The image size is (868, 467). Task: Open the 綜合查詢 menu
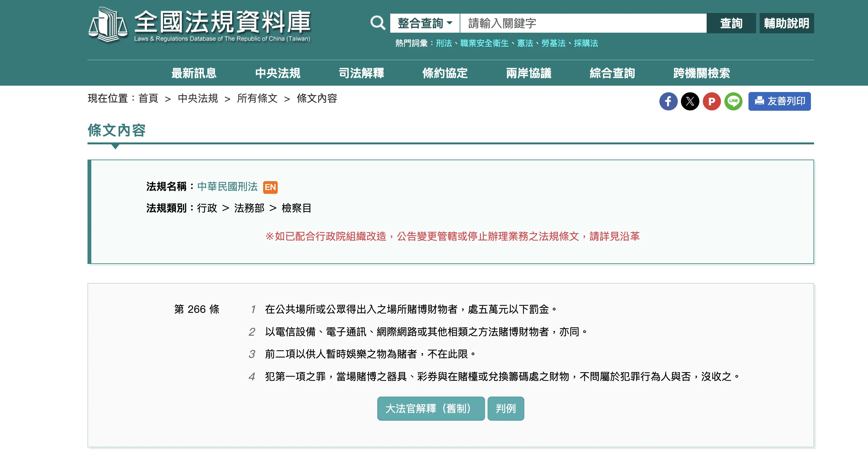pyautogui.click(x=612, y=73)
